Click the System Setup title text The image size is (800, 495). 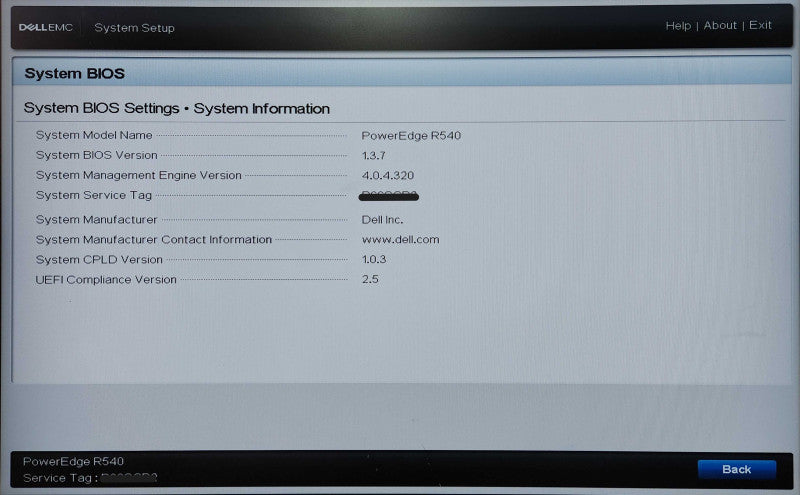(134, 28)
